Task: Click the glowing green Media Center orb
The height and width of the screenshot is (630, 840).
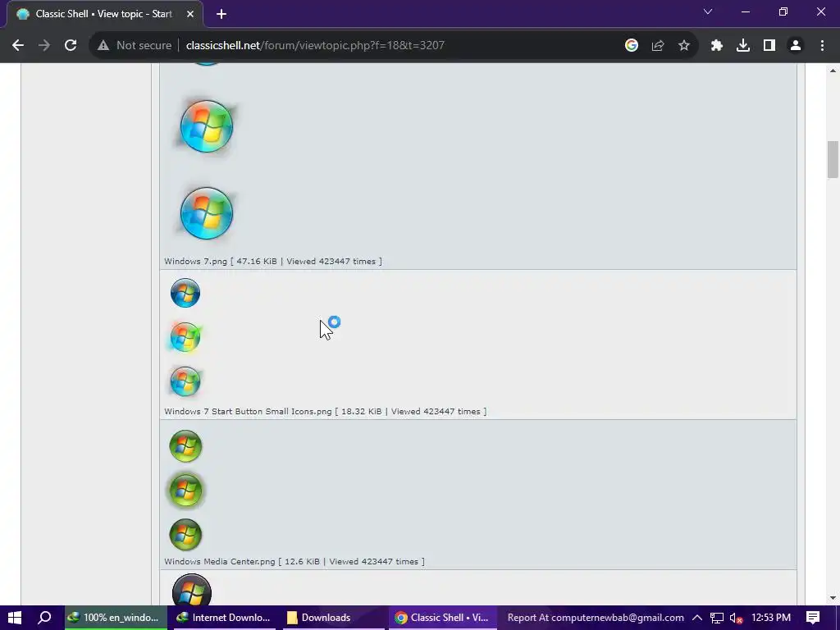Action: point(185,491)
